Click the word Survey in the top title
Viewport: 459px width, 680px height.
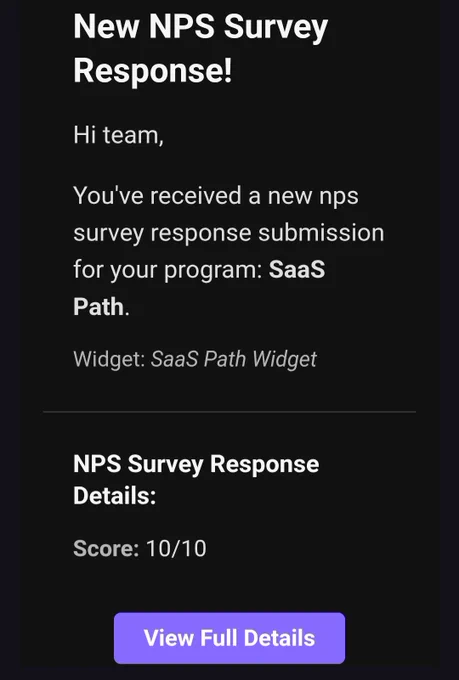pos(276,28)
